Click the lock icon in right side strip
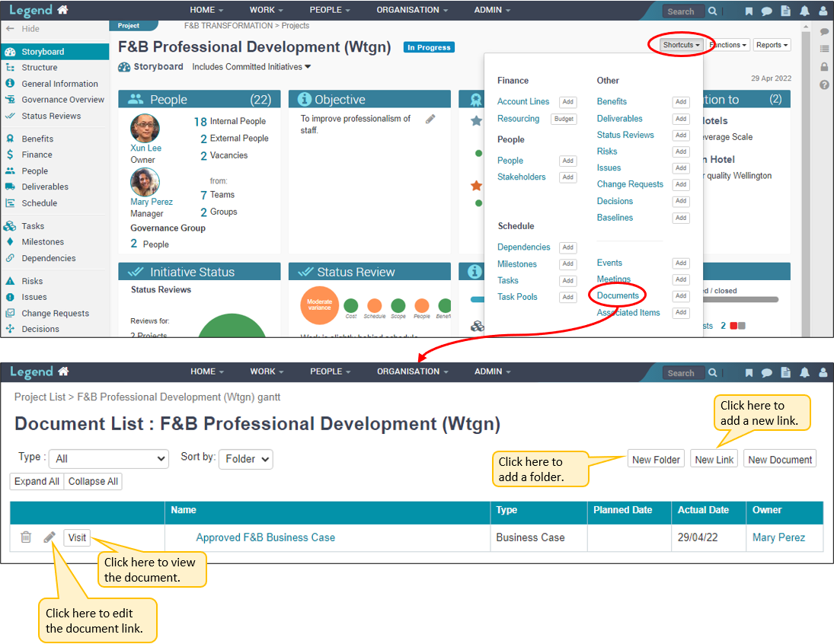The width and height of the screenshot is (834, 644). click(x=824, y=66)
